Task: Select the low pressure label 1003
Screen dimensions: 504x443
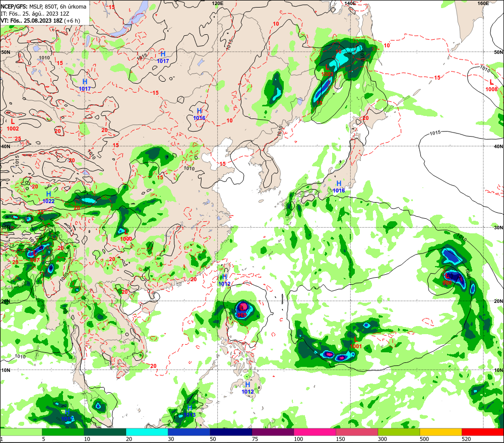Action: point(327,71)
